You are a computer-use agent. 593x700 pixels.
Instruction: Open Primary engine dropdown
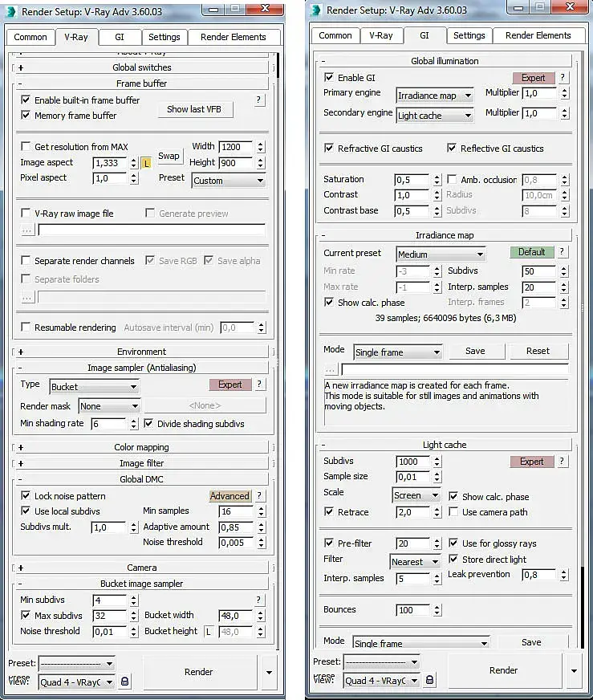(x=435, y=96)
